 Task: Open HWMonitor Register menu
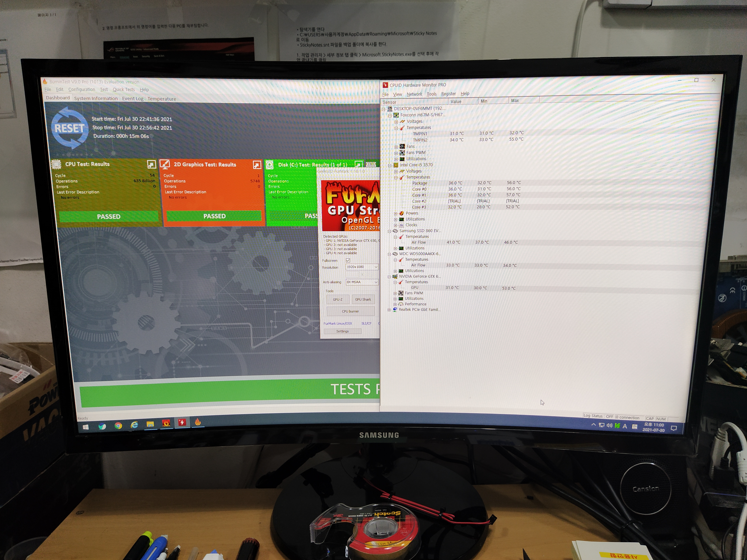tap(448, 94)
